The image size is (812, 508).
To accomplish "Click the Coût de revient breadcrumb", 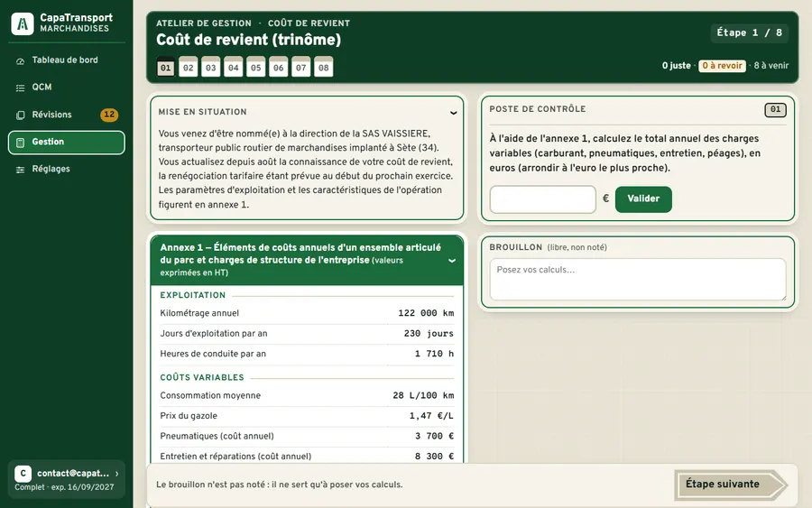I will tap(309, 23).
